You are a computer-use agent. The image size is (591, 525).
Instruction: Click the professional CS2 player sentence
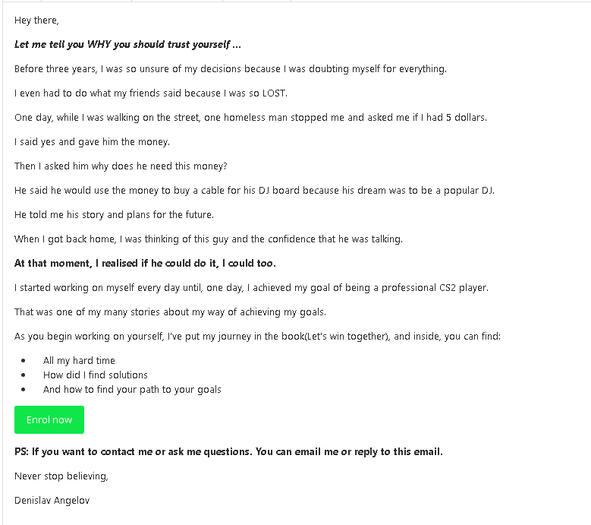(251, 288)
